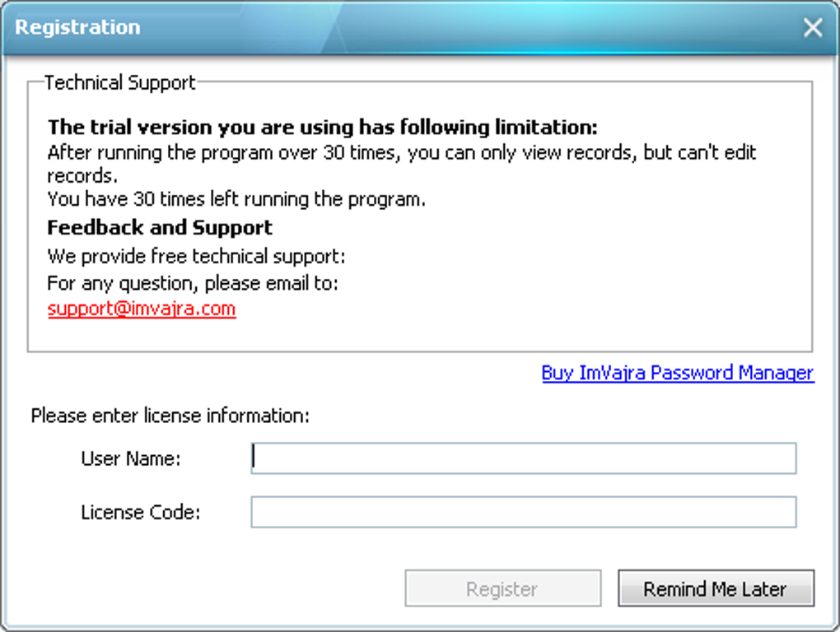Click the "For any question, please email to:" line
Viewport: 840px width, 632px height.
pyautogui.click(x=193, y=283)
